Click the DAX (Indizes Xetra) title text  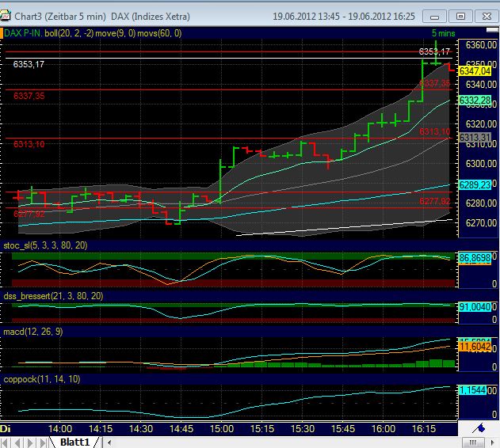coord(151,17)
